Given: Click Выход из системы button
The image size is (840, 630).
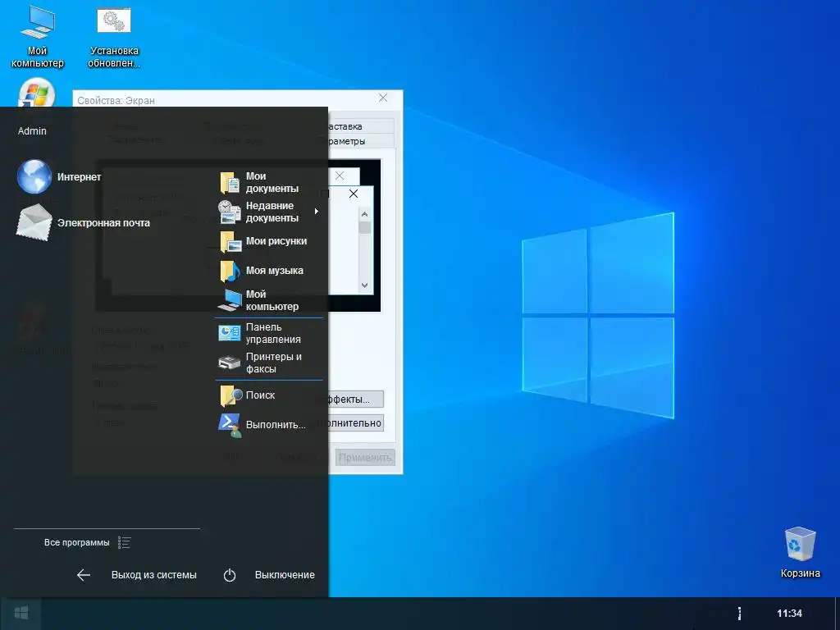Looking at the screenshot, I should (x=137, y=575).
